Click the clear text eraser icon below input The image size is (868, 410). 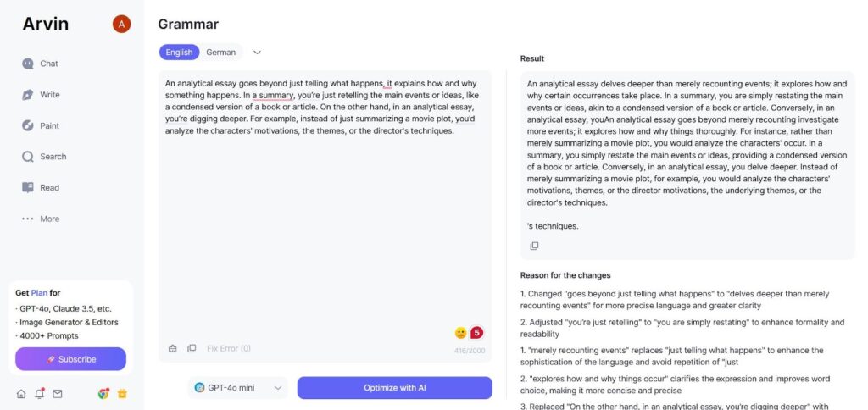(x=173, y=348)
